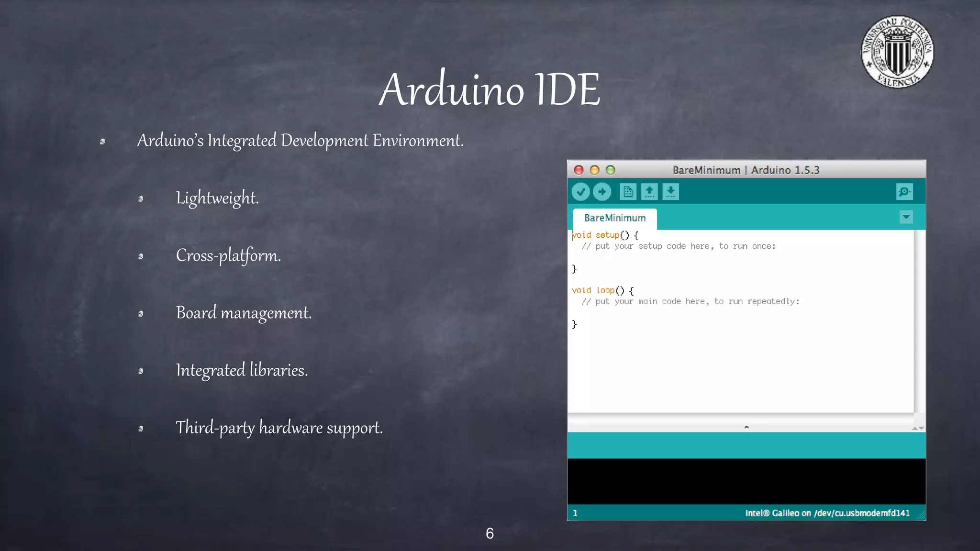Click the 'put your main code here' comment
The image size is (980, 551).
pos(690,302)
